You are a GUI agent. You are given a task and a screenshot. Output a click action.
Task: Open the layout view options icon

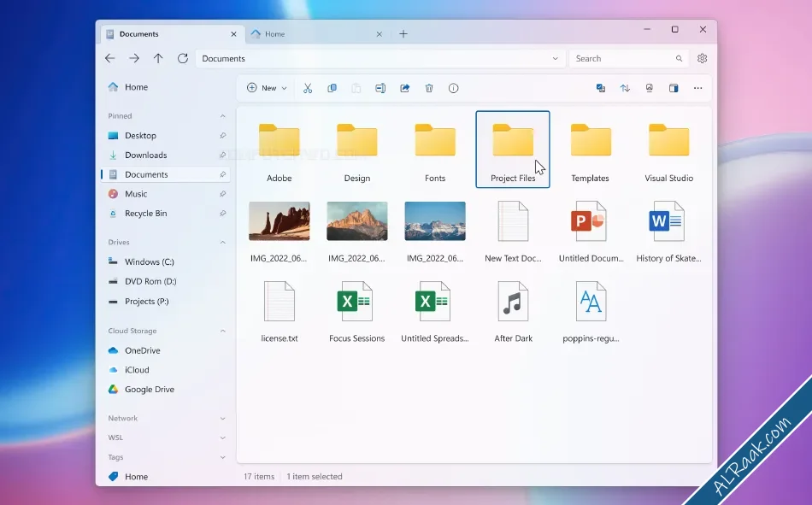tap(649, 88)
